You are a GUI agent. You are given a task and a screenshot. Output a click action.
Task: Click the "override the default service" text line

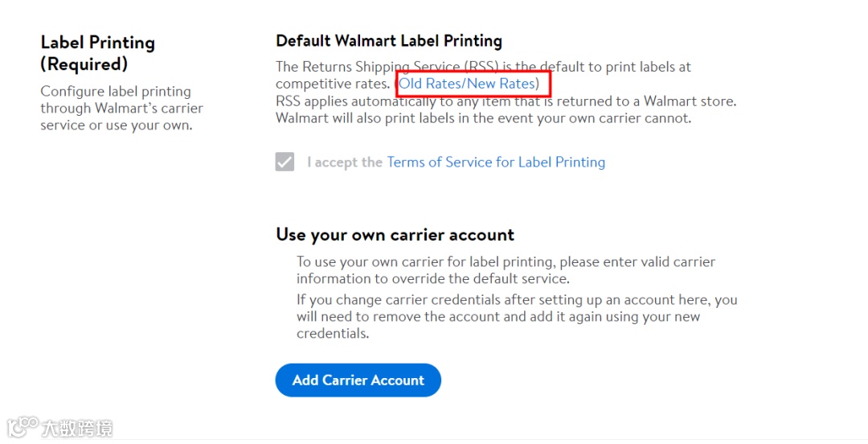(434, 279)
